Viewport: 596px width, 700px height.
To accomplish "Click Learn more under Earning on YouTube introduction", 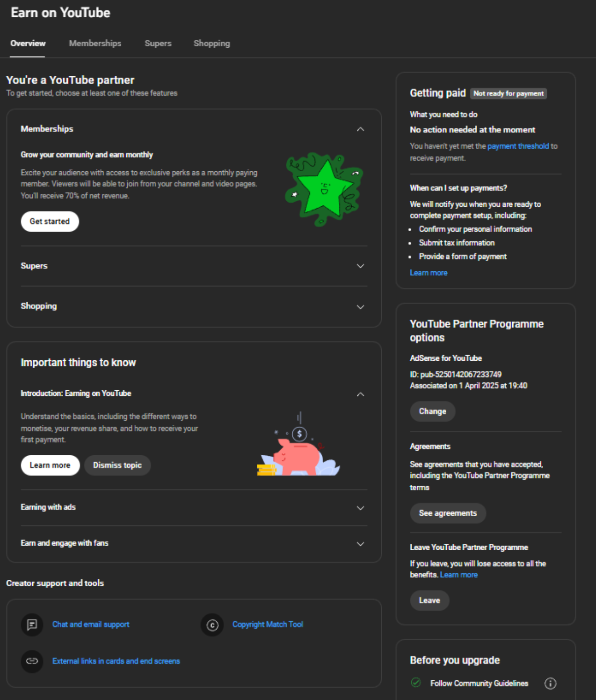I will (x=50, y=465).
